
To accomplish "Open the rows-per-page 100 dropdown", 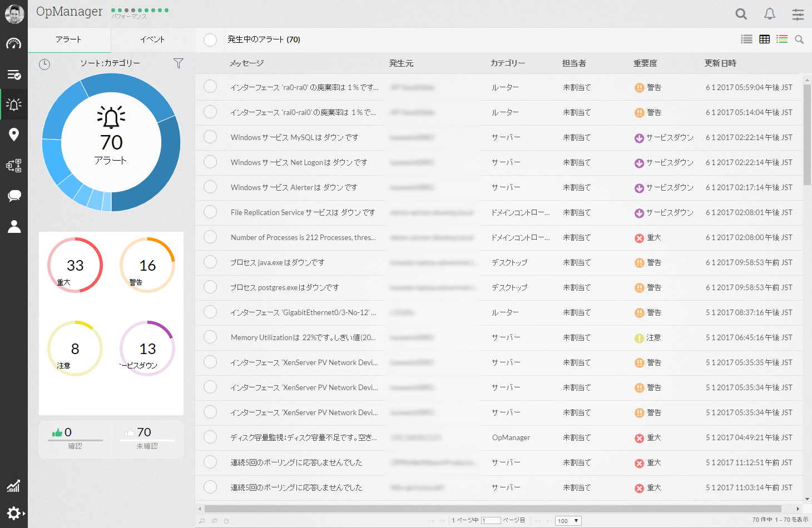I will coord(568,521).
